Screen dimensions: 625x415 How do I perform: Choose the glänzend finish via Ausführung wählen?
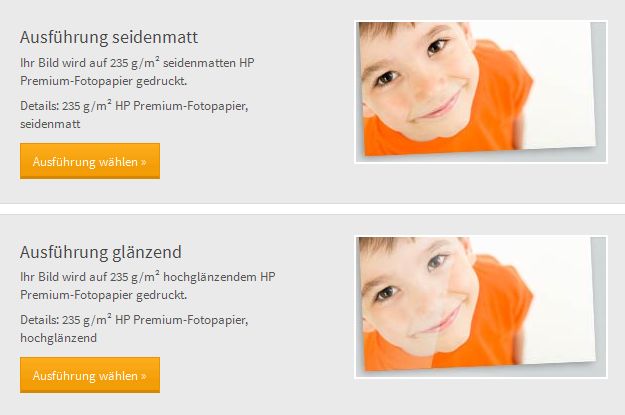(x=90, y=375)
